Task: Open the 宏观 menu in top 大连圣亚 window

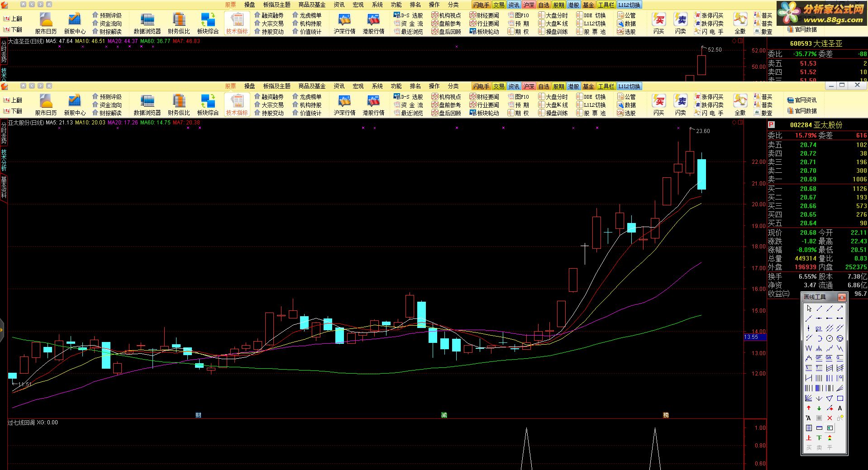Action: (x=358, y=5)
